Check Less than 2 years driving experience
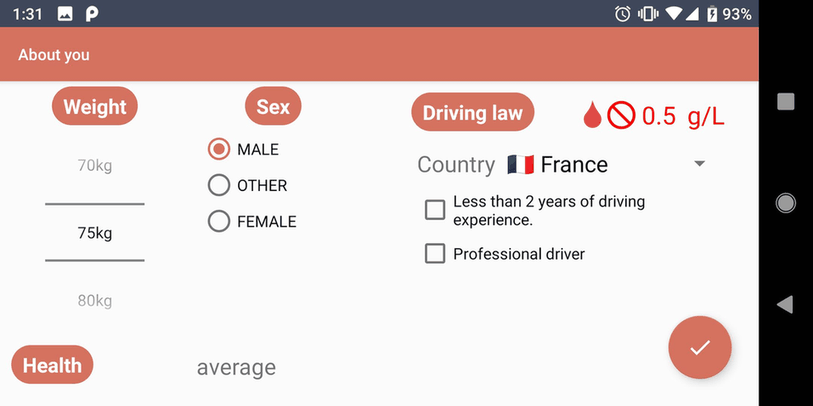Image resolution: width=813 pixels, height=406 pixels. 435,210
